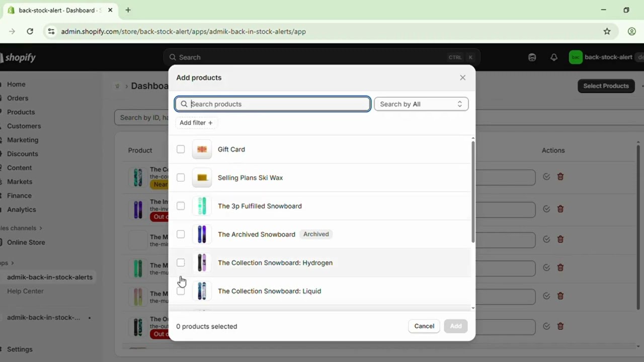Open Orders in the sidebar
Image resolution: width=644 pixels, height=362 pixels.
[x=18, y=98]
